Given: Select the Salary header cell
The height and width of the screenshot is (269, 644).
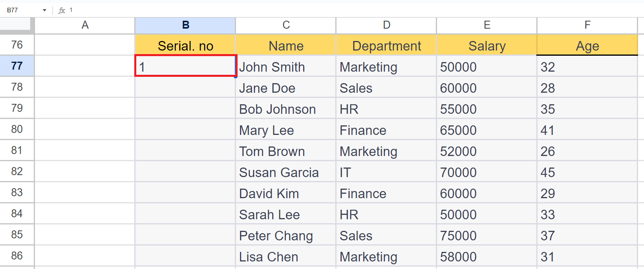Looking at the screenshot, I should (x=487, y=45).
